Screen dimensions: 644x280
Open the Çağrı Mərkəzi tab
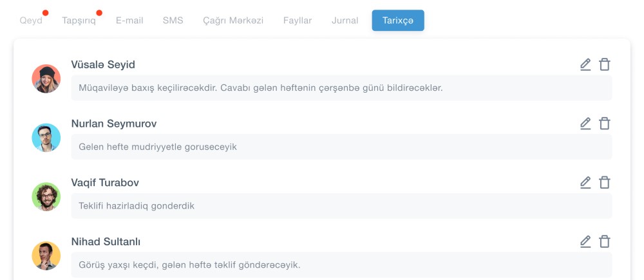tap(233, 21)
